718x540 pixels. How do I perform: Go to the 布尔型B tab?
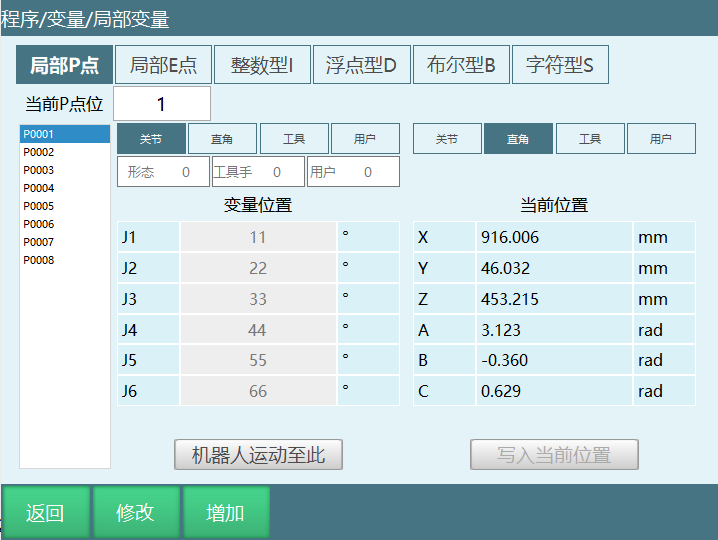(x=460, y=66)
